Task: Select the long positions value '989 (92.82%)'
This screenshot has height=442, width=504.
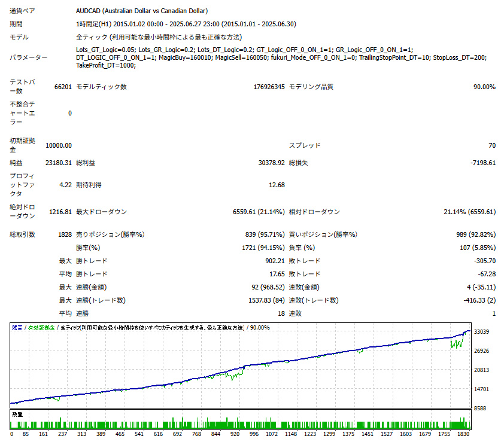Action: [476, 235]
